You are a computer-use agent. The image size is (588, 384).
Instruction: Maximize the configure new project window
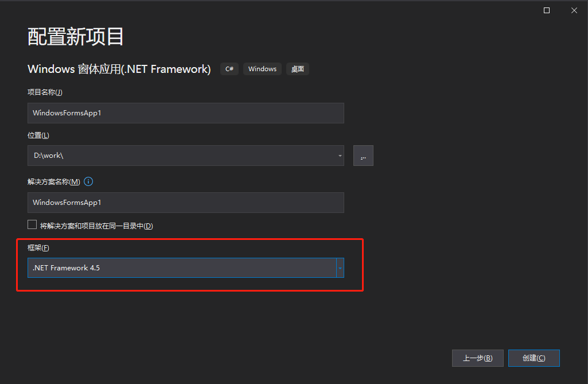547,10
